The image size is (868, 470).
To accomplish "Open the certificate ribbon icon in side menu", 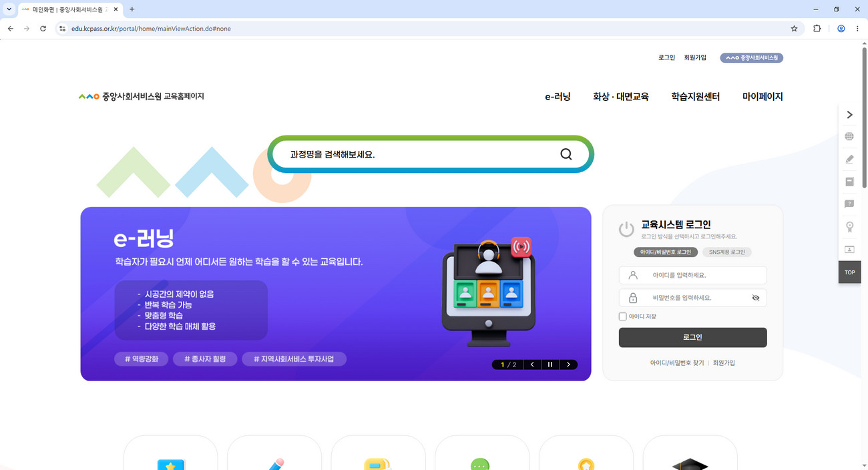I will 849,227.
